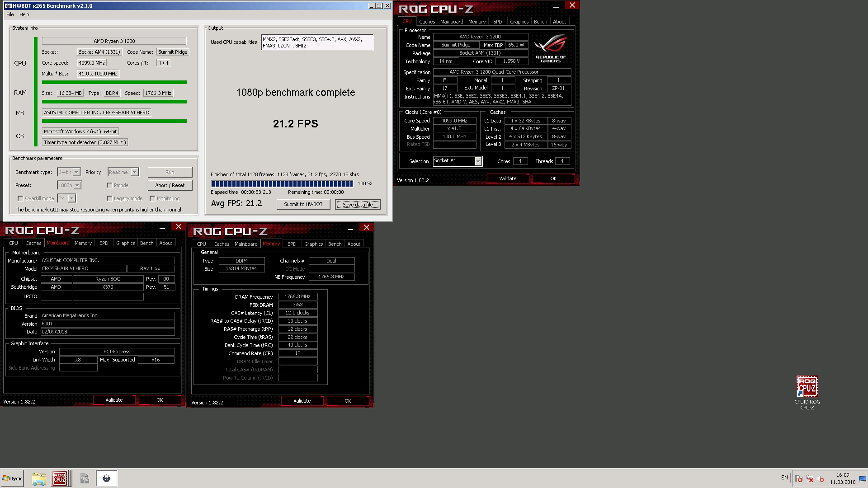Click the muted speaker volume tray icon
This screenshot has width=868, height=488.
click(x=821, y=479)
